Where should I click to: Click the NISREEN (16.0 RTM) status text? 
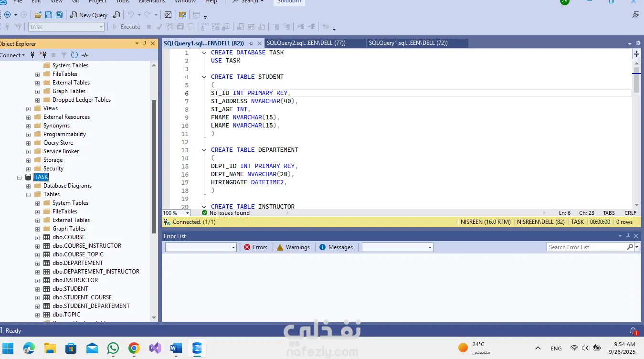pos(486,222)
